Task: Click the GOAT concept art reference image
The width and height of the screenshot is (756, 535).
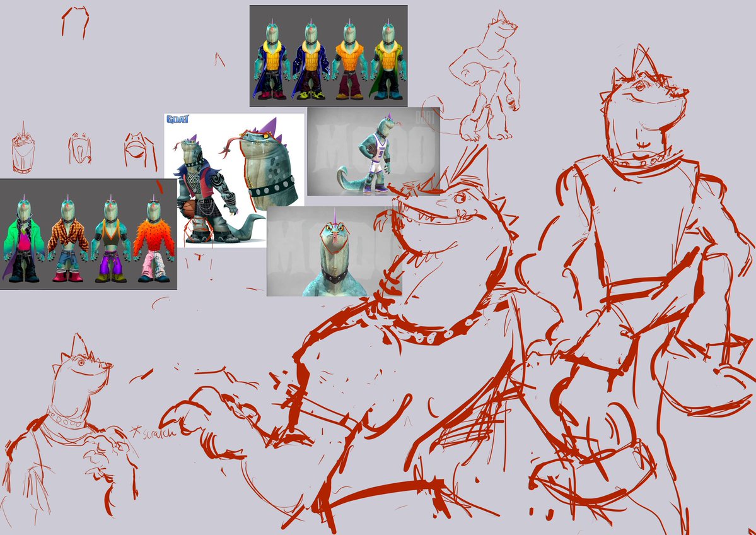Action: coord(235,180)
